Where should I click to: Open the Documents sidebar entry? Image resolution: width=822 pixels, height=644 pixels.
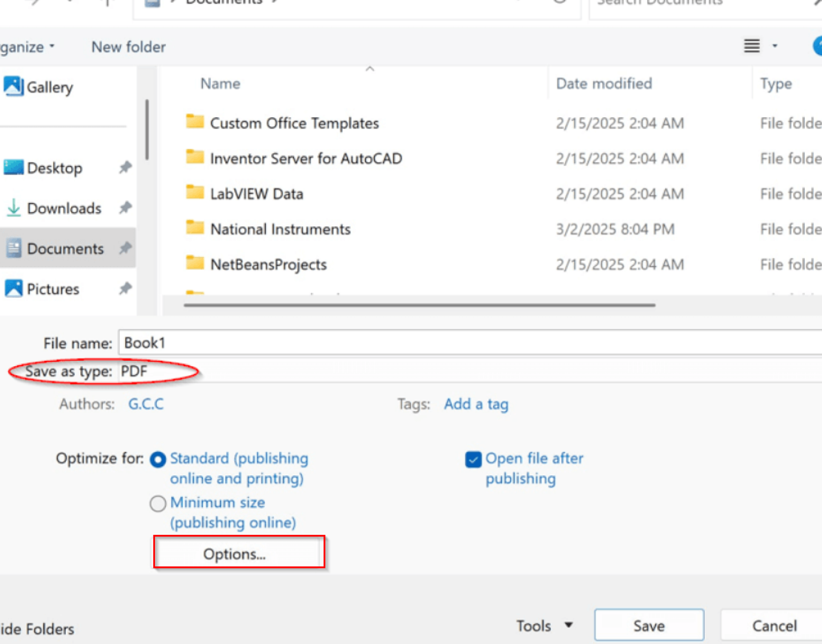tap(64, 248)
